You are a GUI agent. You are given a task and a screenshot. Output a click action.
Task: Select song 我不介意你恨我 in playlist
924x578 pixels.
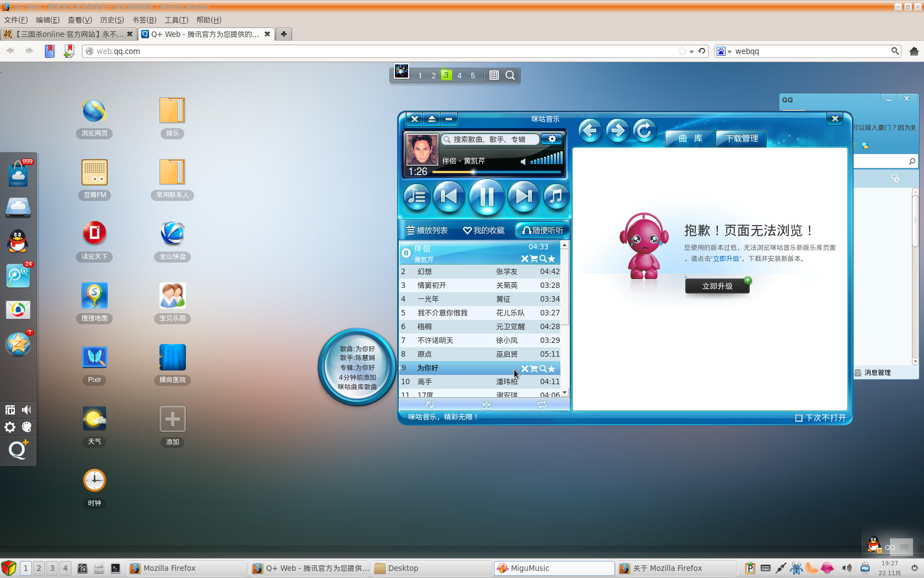(x=480, y=313)
